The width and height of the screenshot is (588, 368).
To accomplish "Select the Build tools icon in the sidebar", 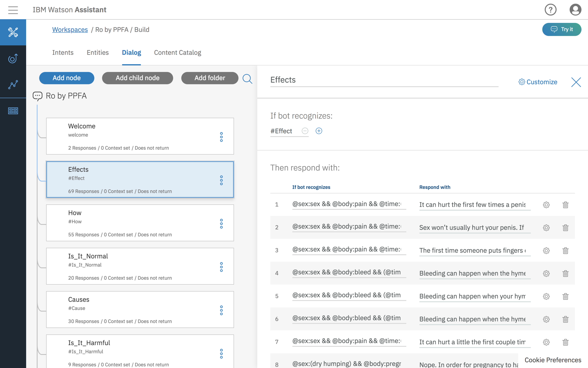I will (x=13, y=32).
